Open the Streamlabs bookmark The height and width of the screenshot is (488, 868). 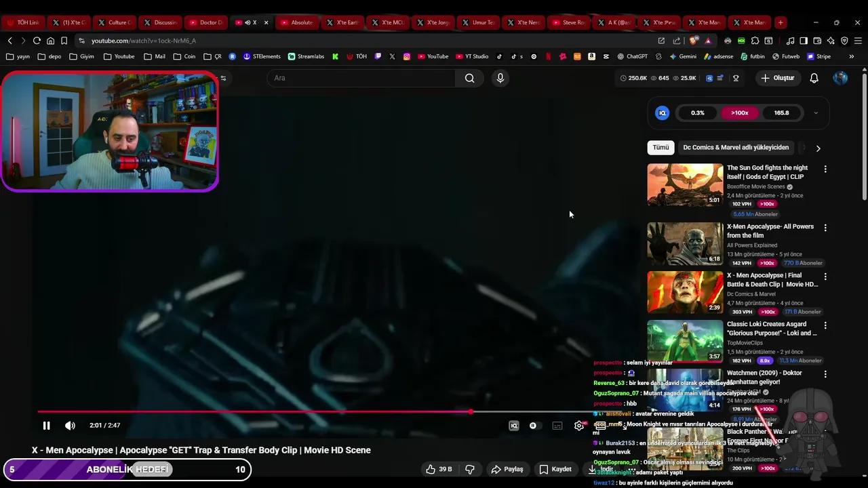[306, 57]
